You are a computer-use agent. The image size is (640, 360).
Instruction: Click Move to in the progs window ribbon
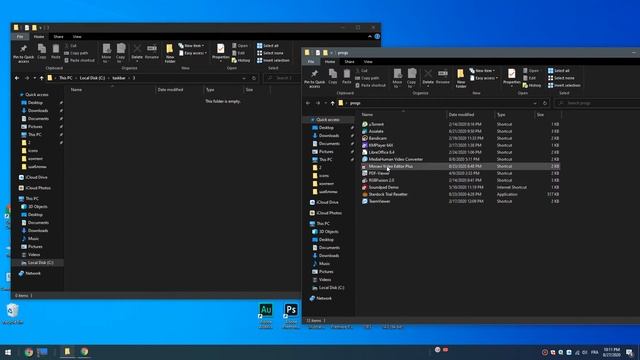[397, 78]
